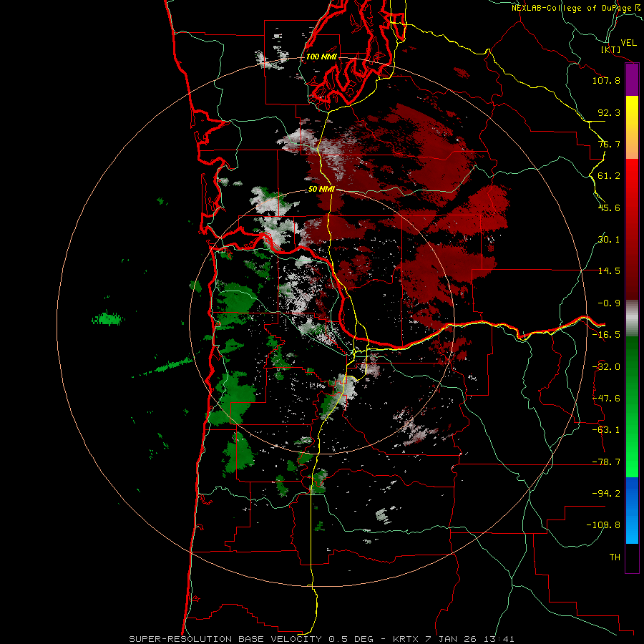
Task: Click the 45.6 value on the velocity scale
Action: click(x=609, y=208)
